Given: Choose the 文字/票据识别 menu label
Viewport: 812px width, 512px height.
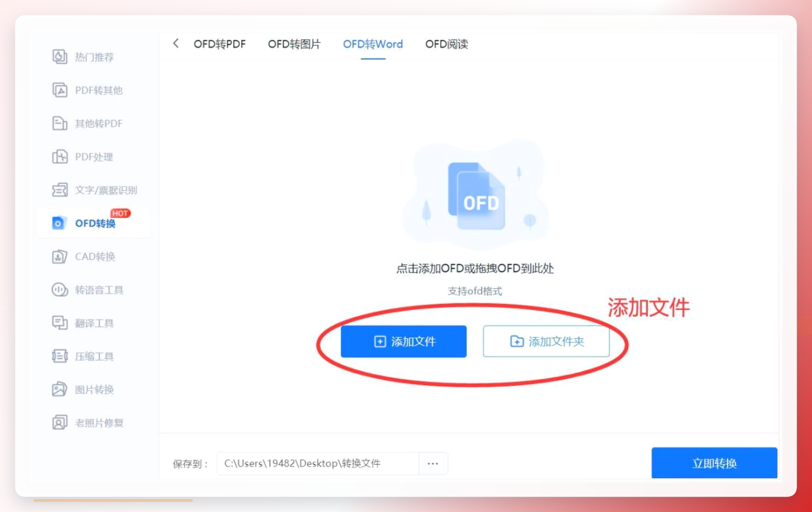Looking at the screenshot, I should (106, 190).
